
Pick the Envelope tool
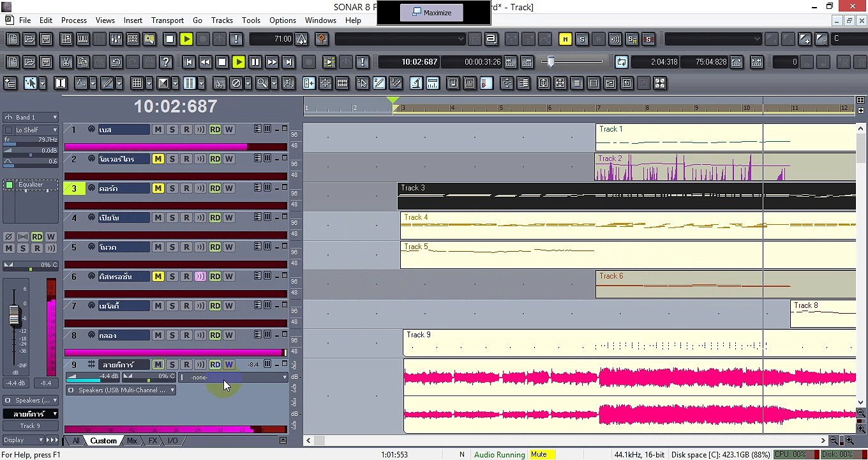coord(80,83)
